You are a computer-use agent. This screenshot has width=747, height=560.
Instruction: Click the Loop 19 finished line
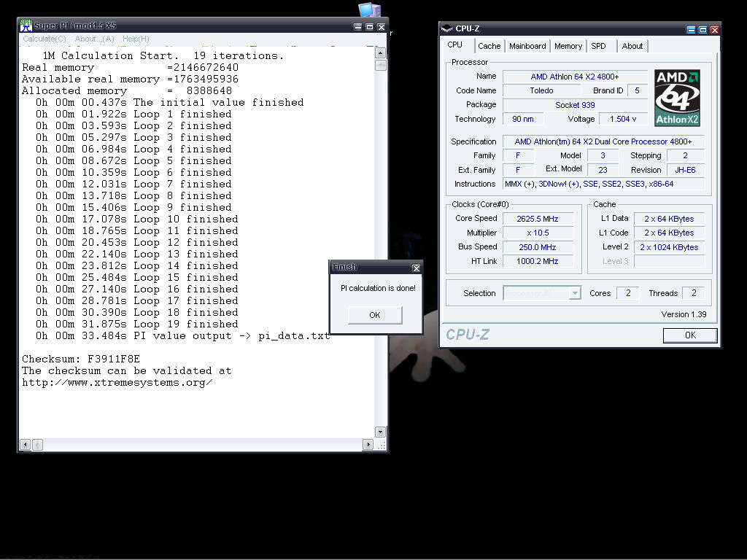pyautogui.click(x=136, y=324)
